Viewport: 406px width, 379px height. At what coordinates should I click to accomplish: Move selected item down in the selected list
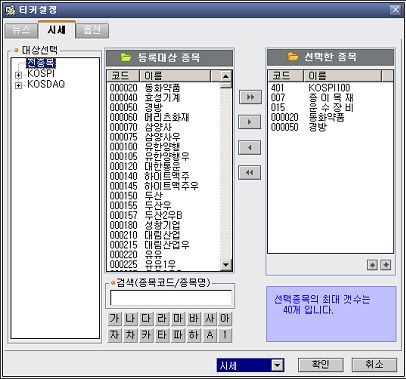(386, 265)
